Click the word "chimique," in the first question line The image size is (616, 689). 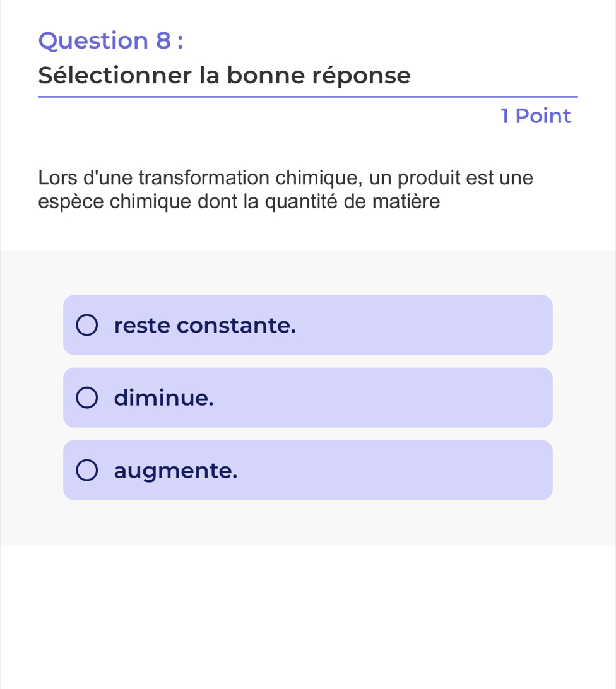click(319, 177)
